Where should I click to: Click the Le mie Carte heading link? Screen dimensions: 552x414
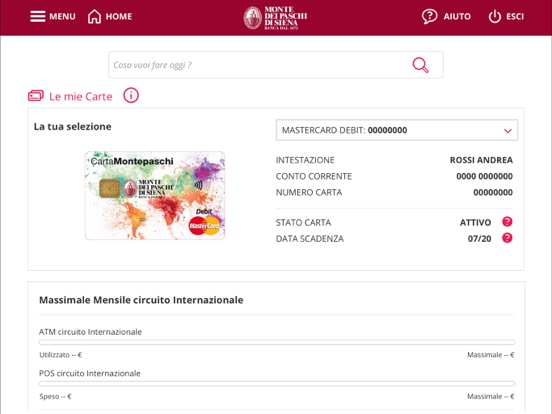coord(81,96)
